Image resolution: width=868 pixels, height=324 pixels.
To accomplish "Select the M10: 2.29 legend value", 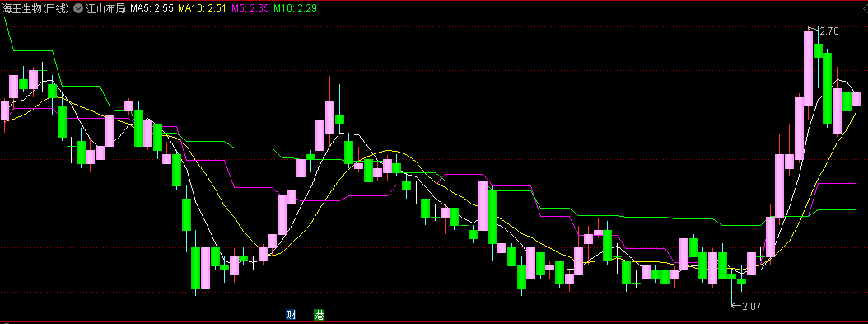I will point(295,9).
